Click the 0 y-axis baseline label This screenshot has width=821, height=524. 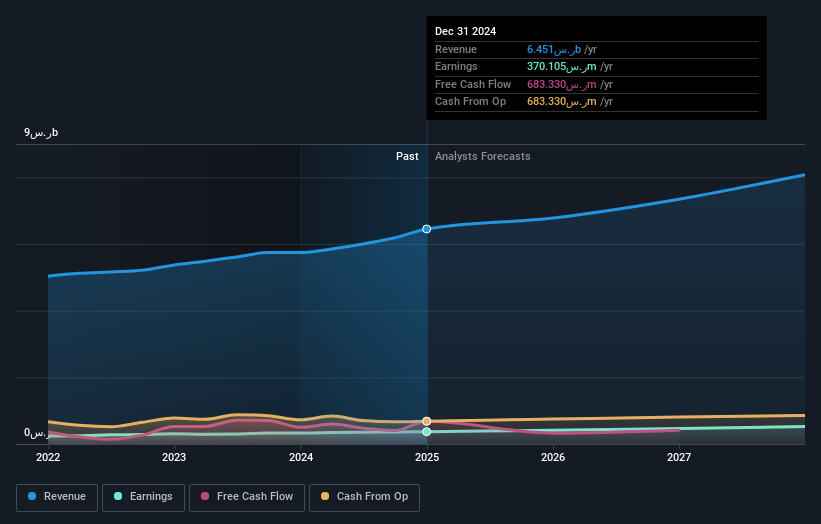[36, 433]
